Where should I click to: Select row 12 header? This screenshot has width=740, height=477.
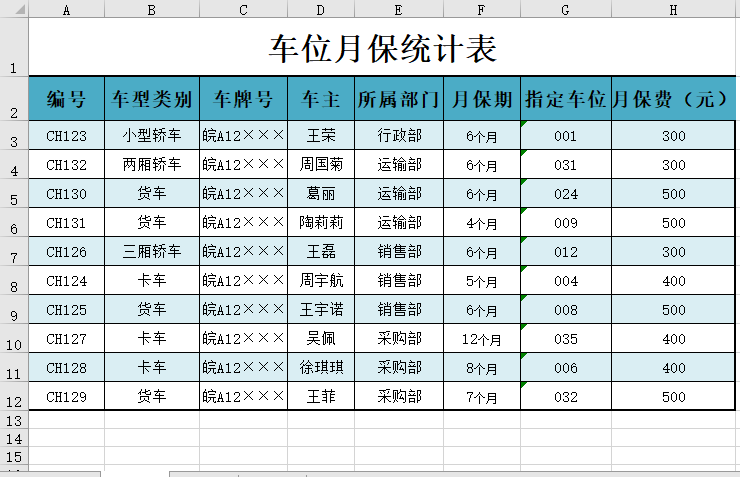(x=14, y=397)
